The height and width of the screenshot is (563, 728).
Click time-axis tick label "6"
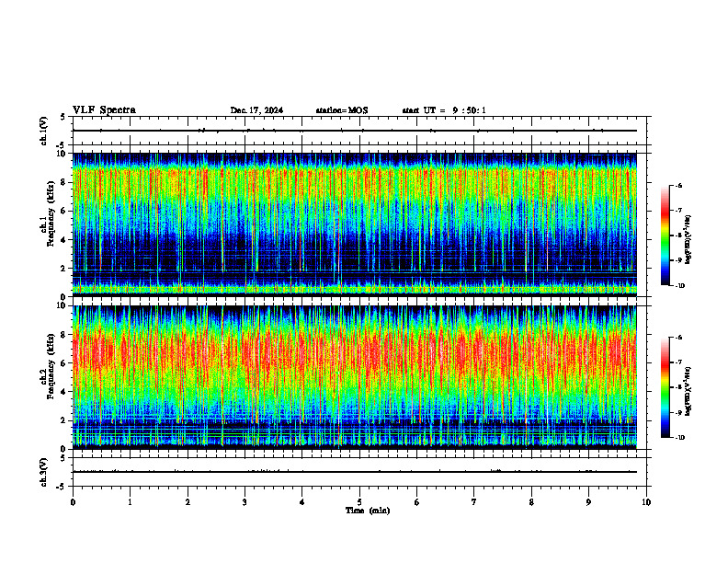(417, 502)
